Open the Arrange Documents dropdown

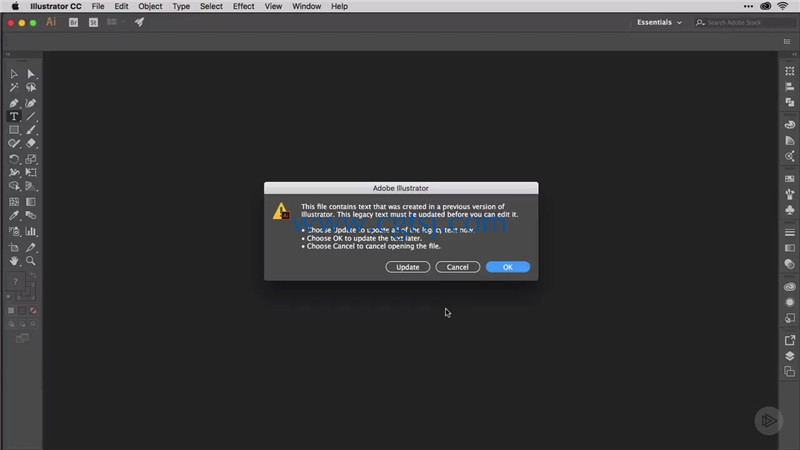[115, 22]
